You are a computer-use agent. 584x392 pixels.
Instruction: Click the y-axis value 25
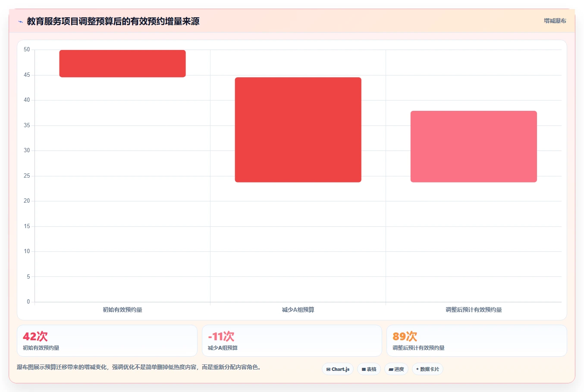(x=27, y=176)
